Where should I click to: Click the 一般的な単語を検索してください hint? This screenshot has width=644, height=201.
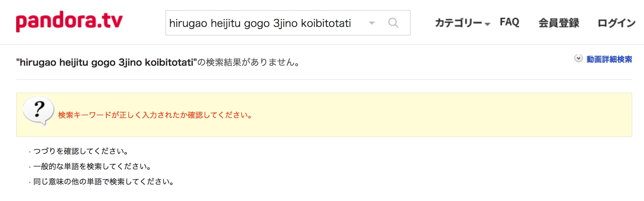(x=92, y=166)
